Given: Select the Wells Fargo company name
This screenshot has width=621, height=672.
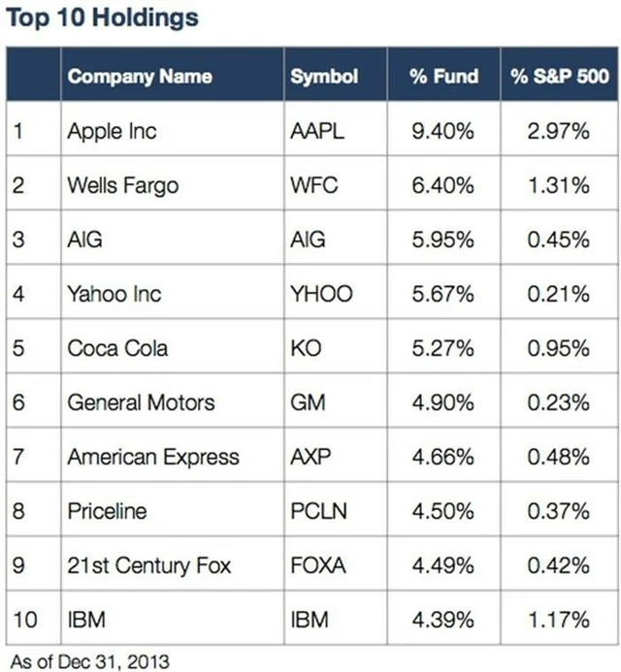Looking at the screenshot, I should [122, 185].
